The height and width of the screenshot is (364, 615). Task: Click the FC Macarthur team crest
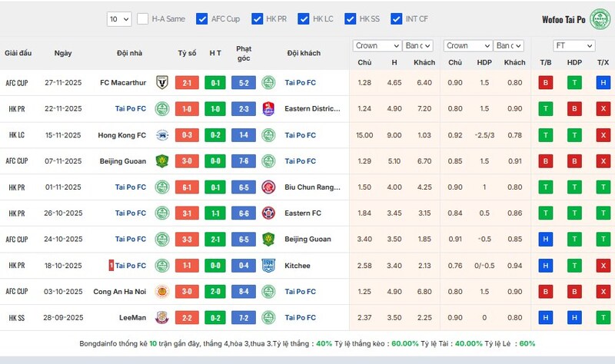tap(162, 82)
